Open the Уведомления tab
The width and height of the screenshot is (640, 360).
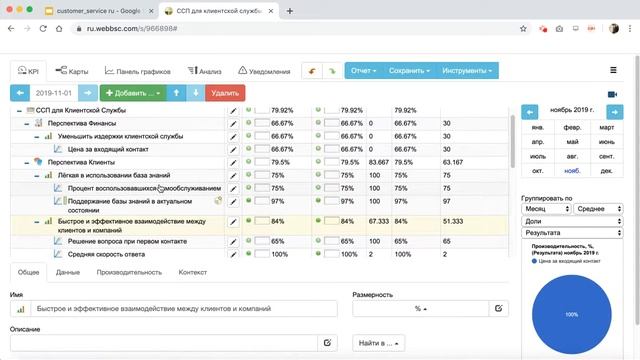coord(264,71)
